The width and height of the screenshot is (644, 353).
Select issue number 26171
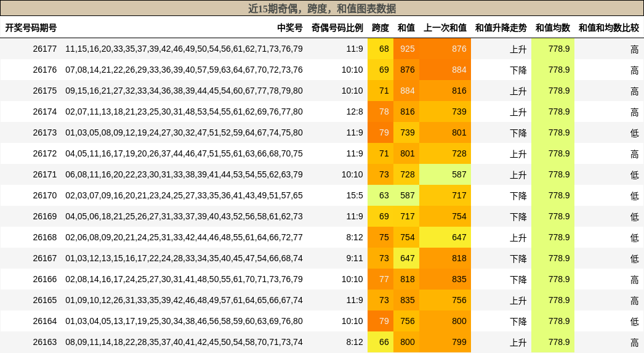(45, 174)
